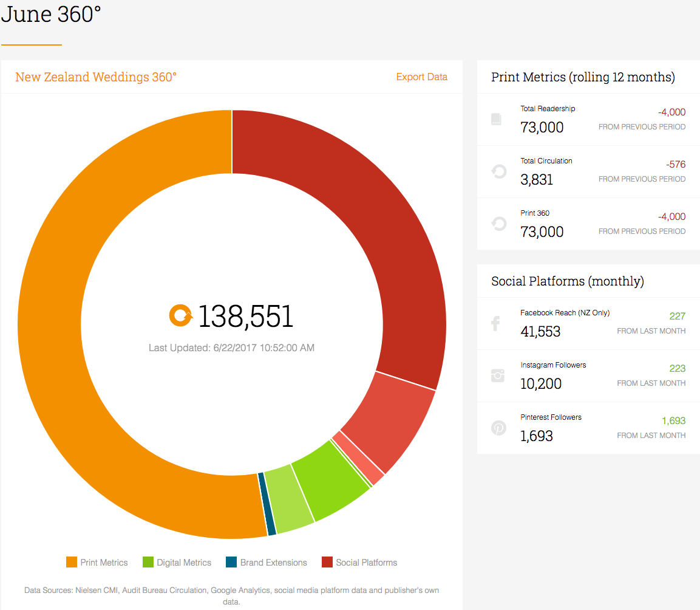The height and width of the screenshot is (610, 700).
Task: Click the Print 360 circular arrow icon
Action: 498,224
